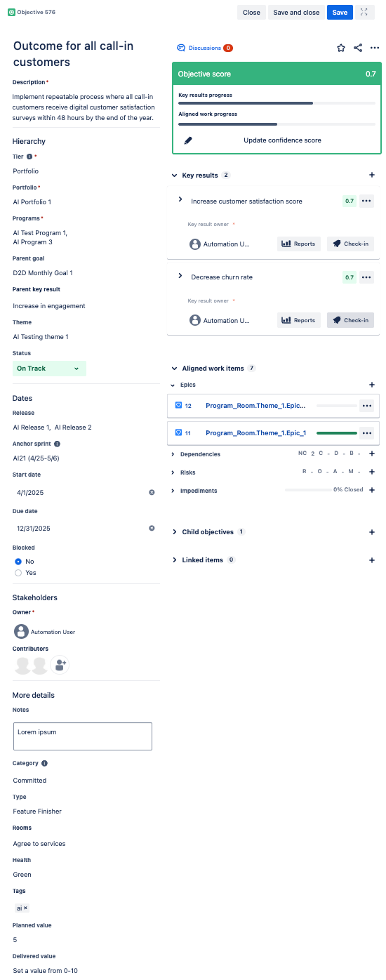Collapse the Epics list
Image resolution: width=386 pixels, height=980 pixels.
point(173,385)
